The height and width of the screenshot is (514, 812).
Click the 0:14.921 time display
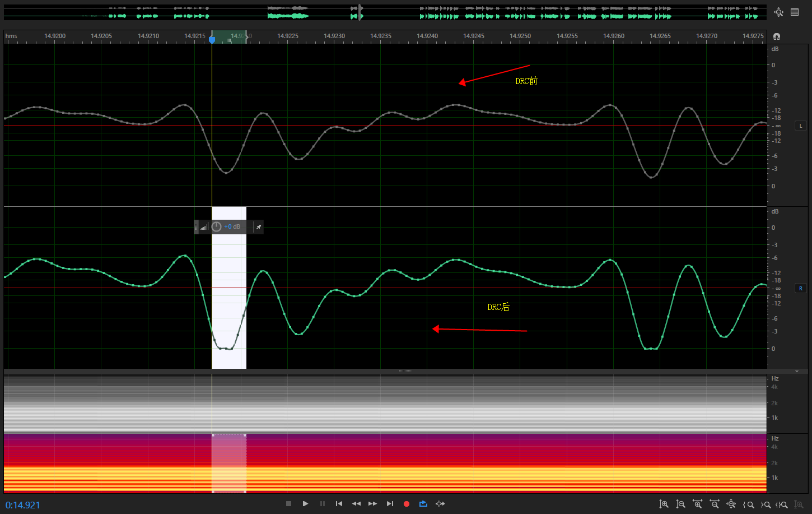point(23,505)
